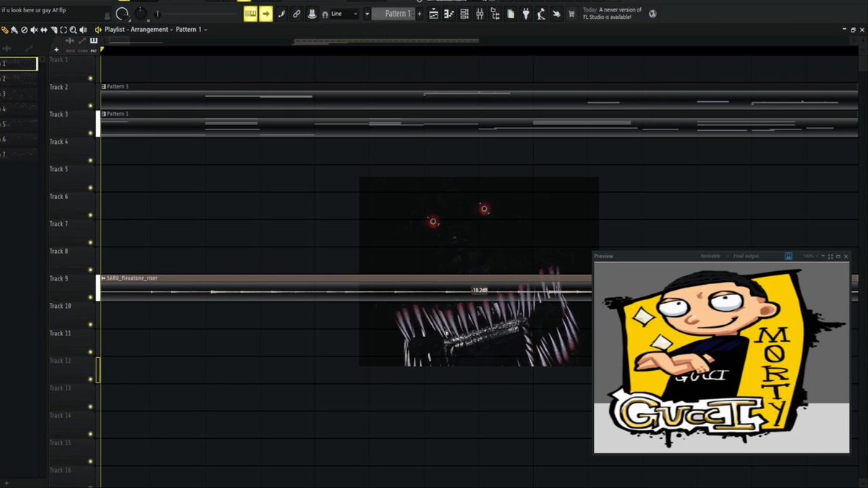This screenshot has width=868, height=488.
Task: Click the newer version of FL Studio notice
Action: point(612,13)
